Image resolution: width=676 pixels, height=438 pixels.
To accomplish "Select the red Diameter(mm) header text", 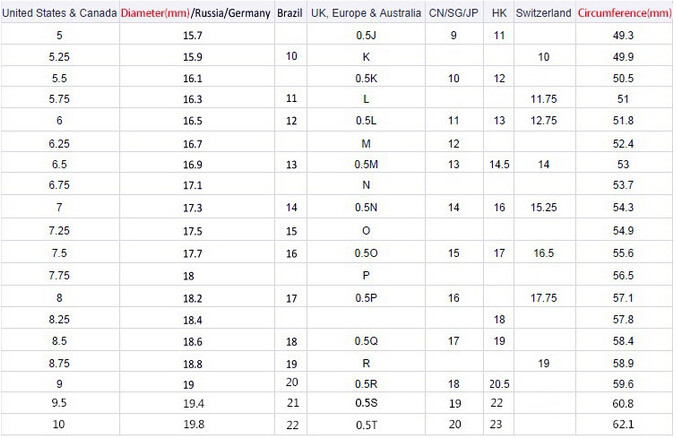I will coord(160,14).
